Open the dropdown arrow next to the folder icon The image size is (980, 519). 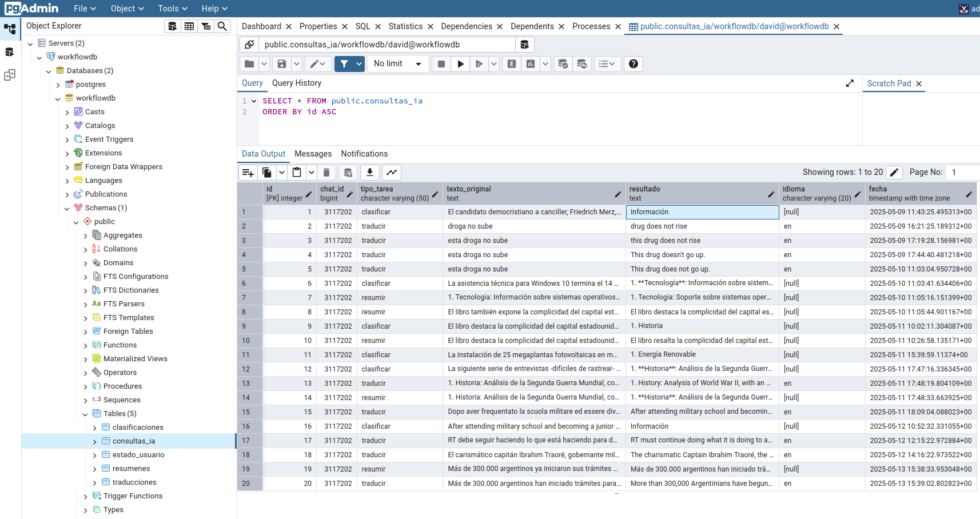[264, 64]
